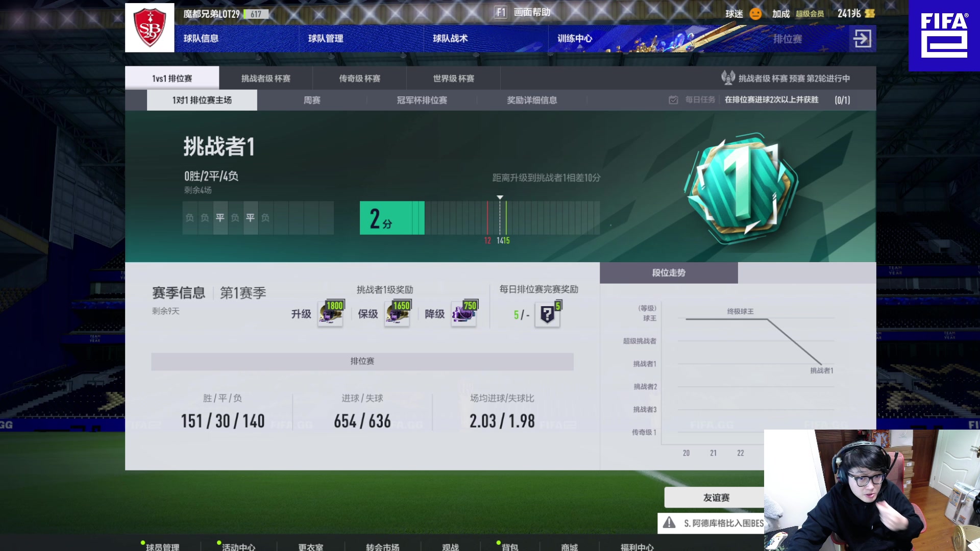Viewport: 980px width, 551px height.
Task: Click the 151 / 30 / 140 record value
Action: [x=223, y=421]
